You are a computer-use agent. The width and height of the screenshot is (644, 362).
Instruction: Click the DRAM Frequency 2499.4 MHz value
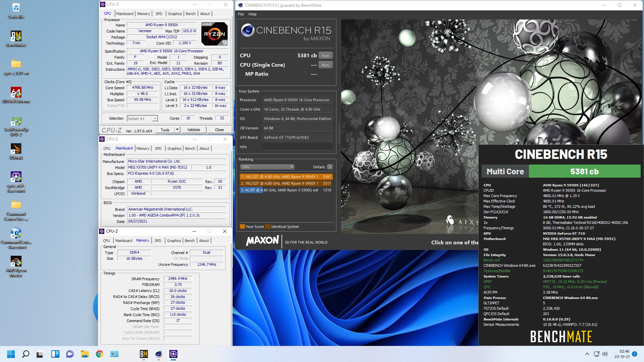(178, 279)
